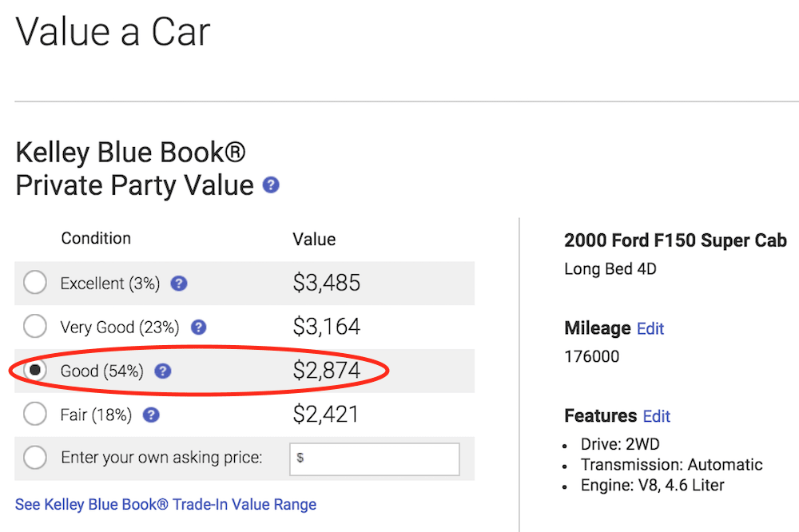
Task: Open help icon next to Very Good (23%)
Action: pyautogui.click(x=198, y=328)
